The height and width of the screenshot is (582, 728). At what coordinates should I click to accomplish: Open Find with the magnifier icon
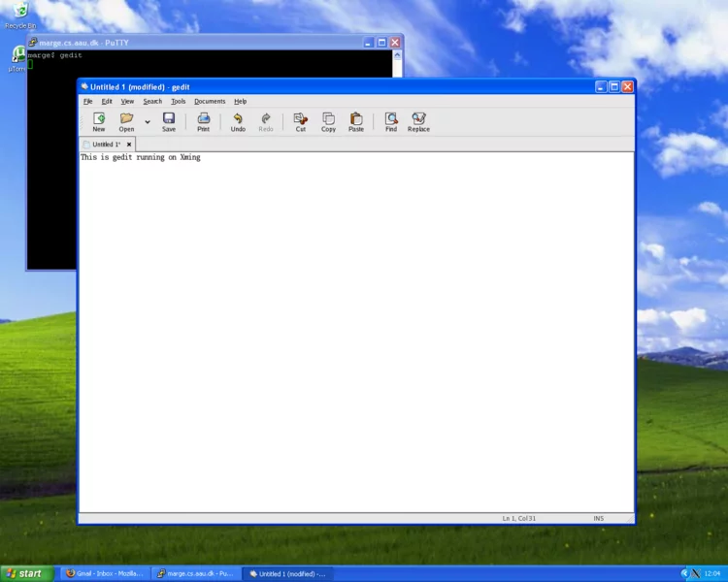coord(391,122)
